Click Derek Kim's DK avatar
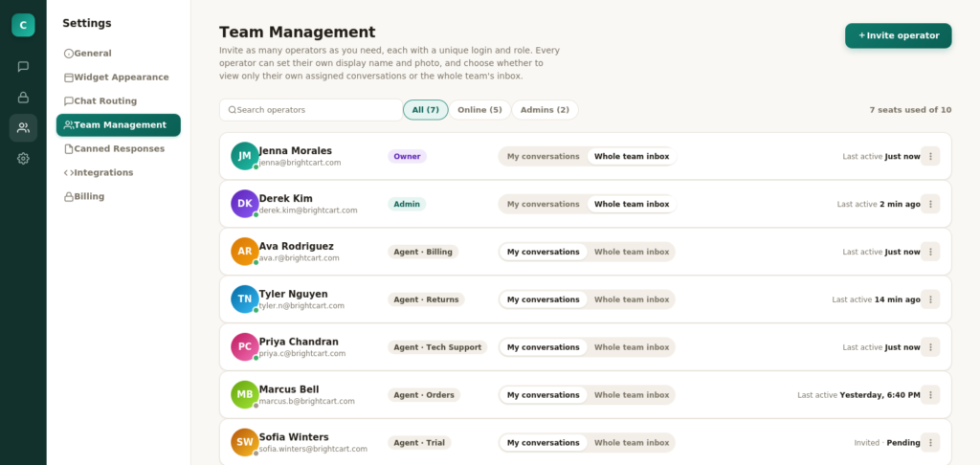This screenshot has width=980, height=465. (244, 204)
